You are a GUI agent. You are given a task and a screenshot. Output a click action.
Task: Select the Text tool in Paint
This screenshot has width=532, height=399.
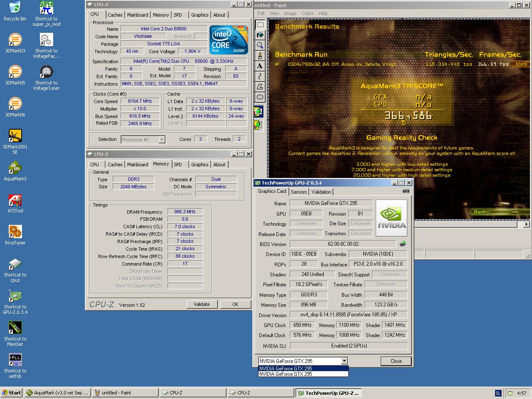[260, 66]
